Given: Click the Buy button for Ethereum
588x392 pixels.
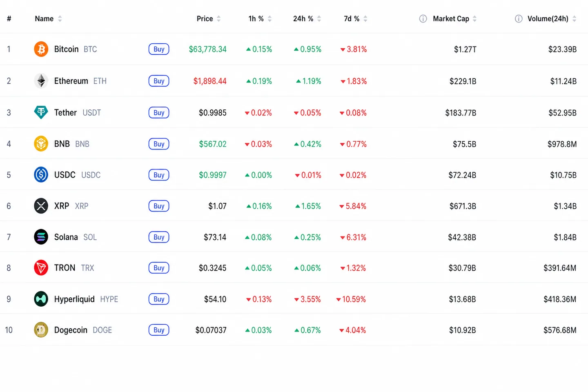Looking at the screenshot, I should (159, 81).
